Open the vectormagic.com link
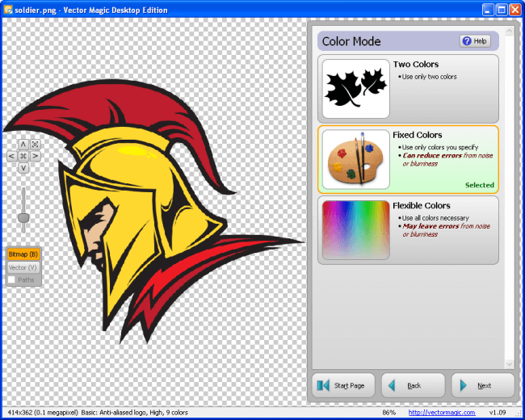 coord(442,412)
